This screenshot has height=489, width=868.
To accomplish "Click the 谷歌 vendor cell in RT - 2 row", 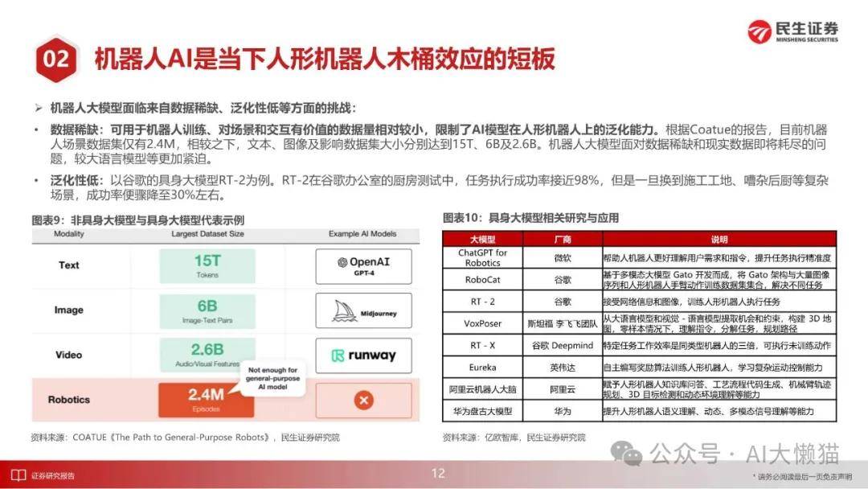I will 563,302.
